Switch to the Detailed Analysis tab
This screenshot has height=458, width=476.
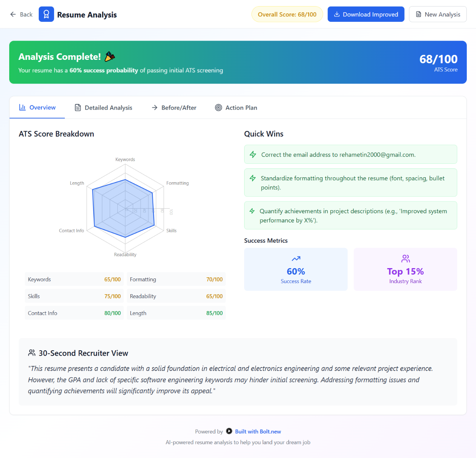103,107
